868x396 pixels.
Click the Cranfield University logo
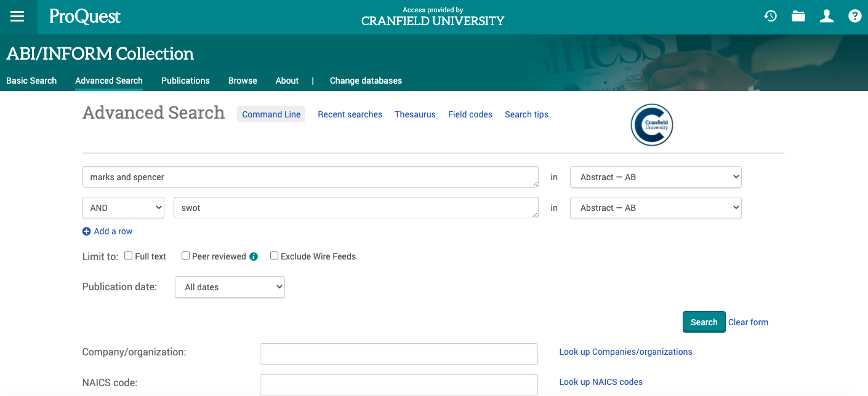tap(652, 125)
